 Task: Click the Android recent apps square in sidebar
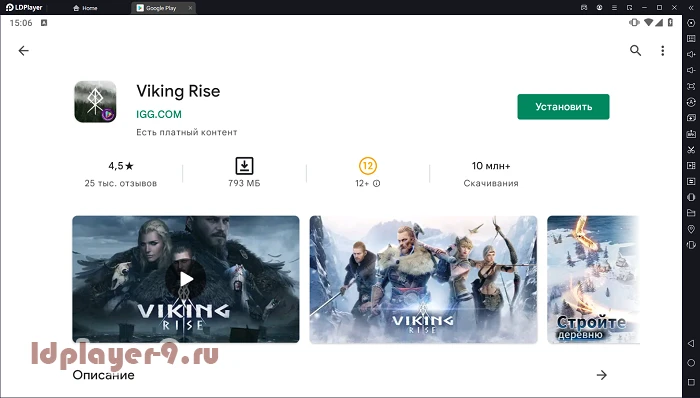pyautogui.click(x=691, y=382)
